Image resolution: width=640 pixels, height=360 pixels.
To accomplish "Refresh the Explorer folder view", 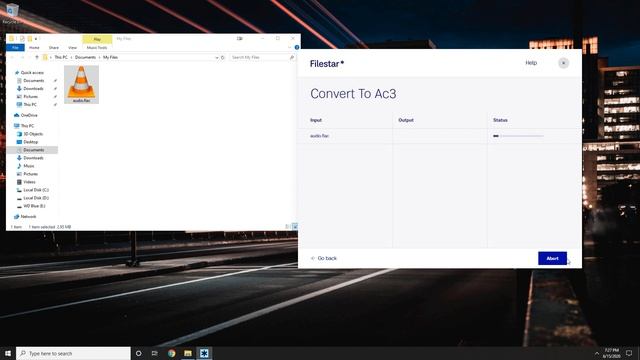I will [223, 58].
